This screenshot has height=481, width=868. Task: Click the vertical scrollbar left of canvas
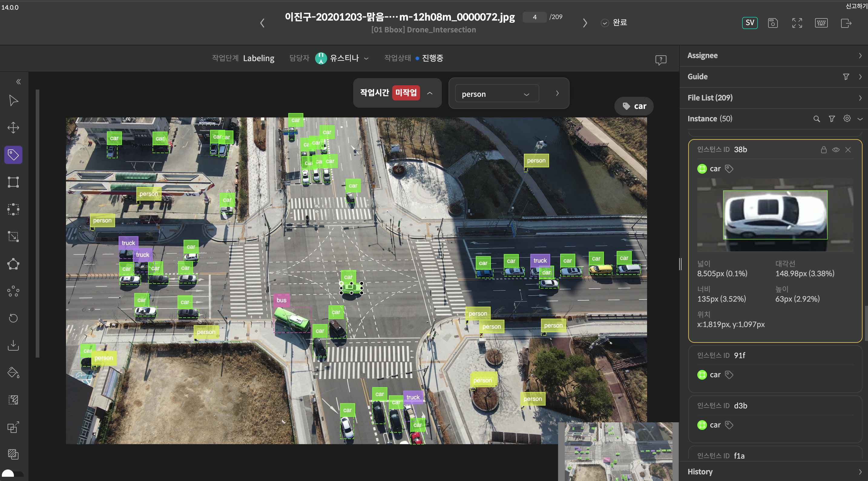click(38, 223)
